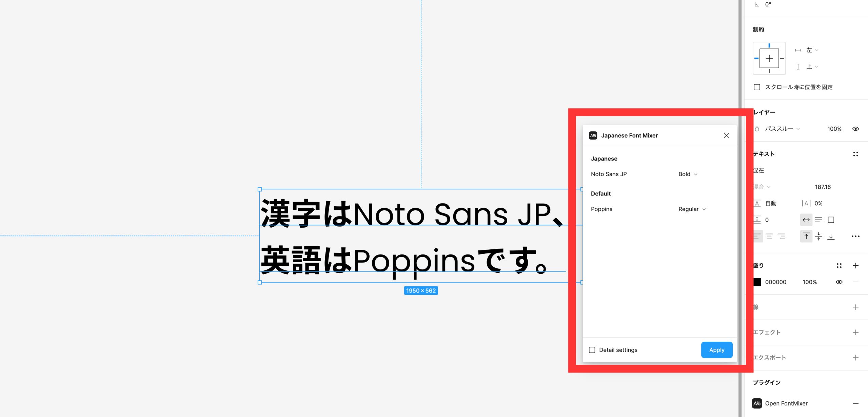This screenshot has width=868, height=417.
Task: Add a stroke in 線 section
Action: point(855,307)
